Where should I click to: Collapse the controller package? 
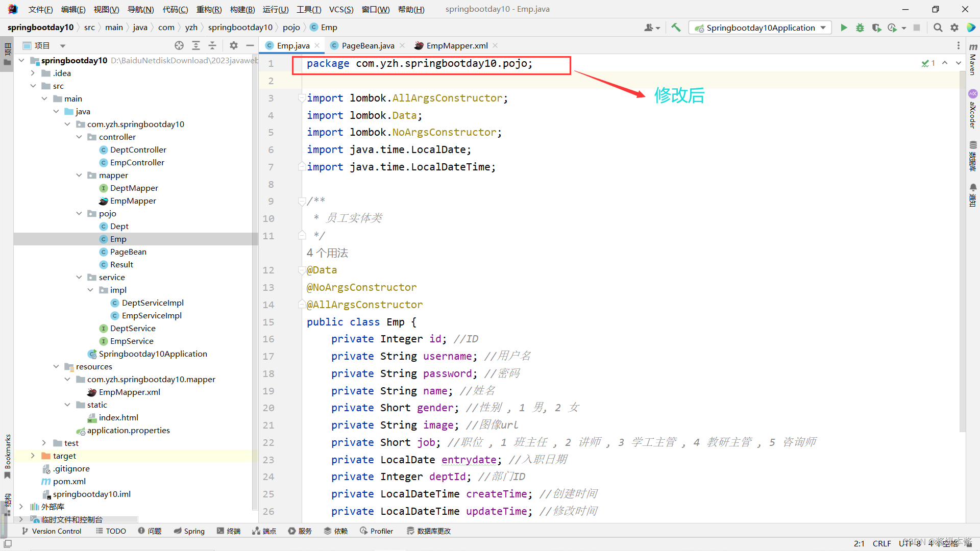[79, 137]
